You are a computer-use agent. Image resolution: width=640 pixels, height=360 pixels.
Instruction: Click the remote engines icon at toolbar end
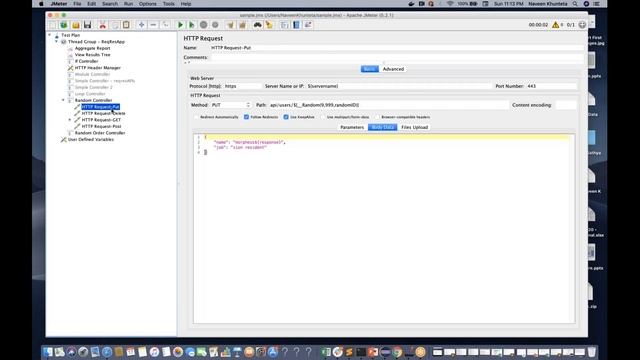coord(582,25)
